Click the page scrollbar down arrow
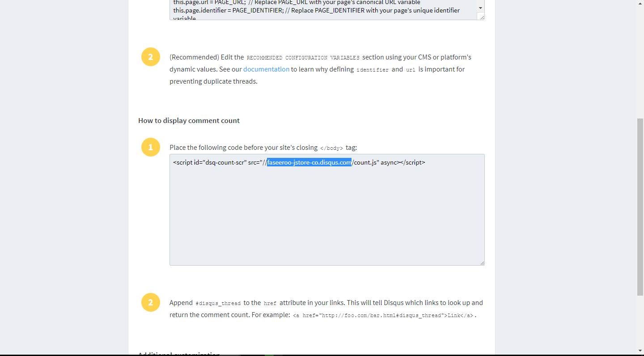The image size is (644, 356). tap(640, 351)
